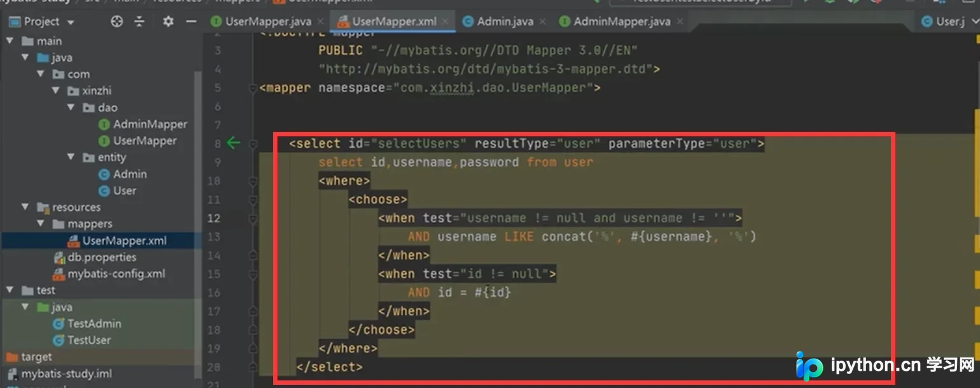This screenshot has width=980, height=388.
Task: Place caret on 'AND id = #{id}' line
Action: [x=459, y=292]
